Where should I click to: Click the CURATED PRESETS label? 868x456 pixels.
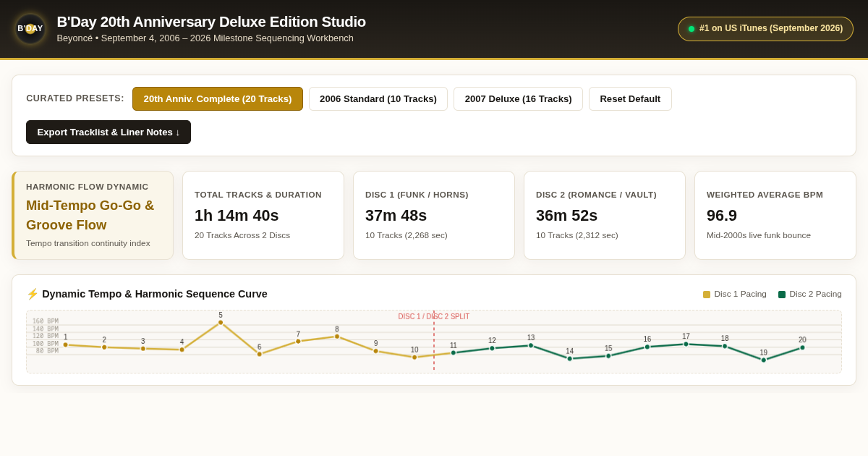click(x=75, y=98)
